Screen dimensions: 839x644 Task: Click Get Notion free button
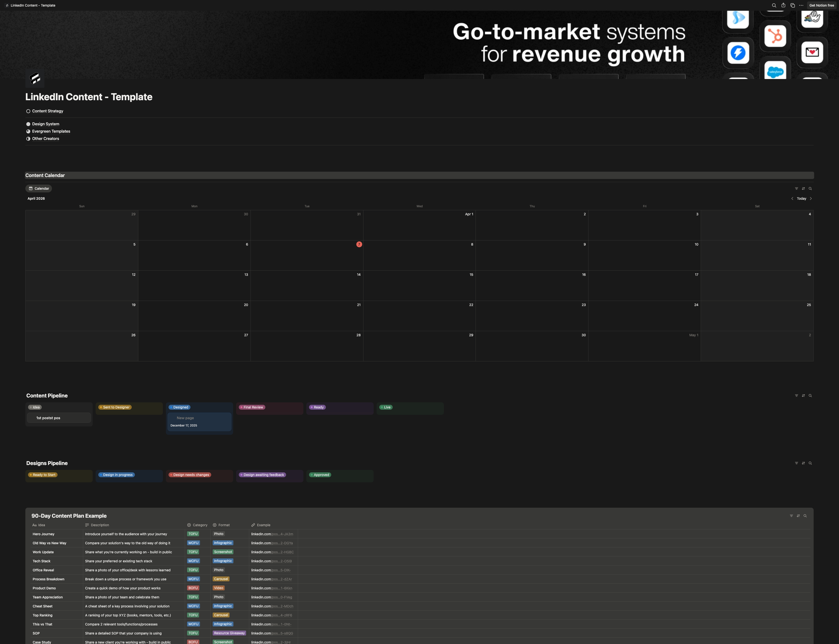click(x=821, y=5)
